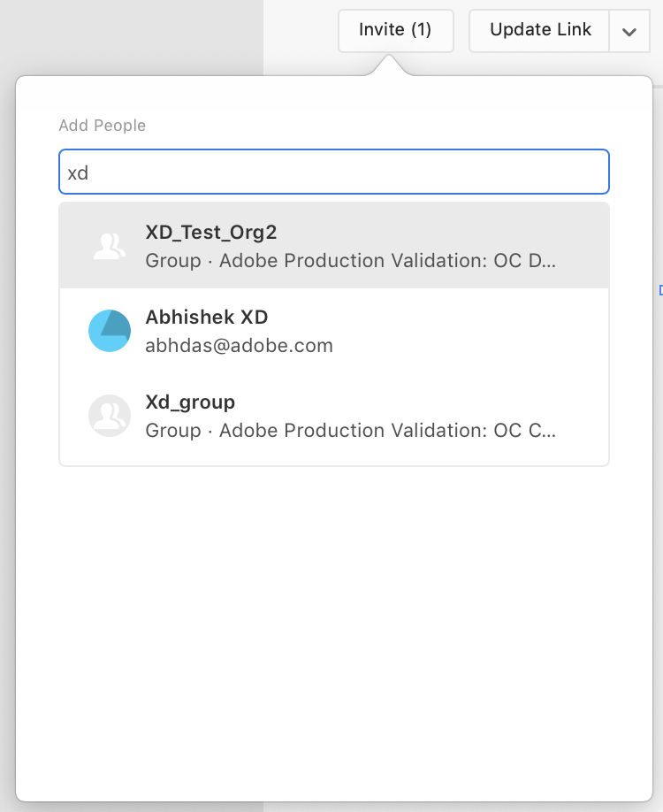
Task: Click the abhdas@adobe.com email text
Action: coord(239,346)
